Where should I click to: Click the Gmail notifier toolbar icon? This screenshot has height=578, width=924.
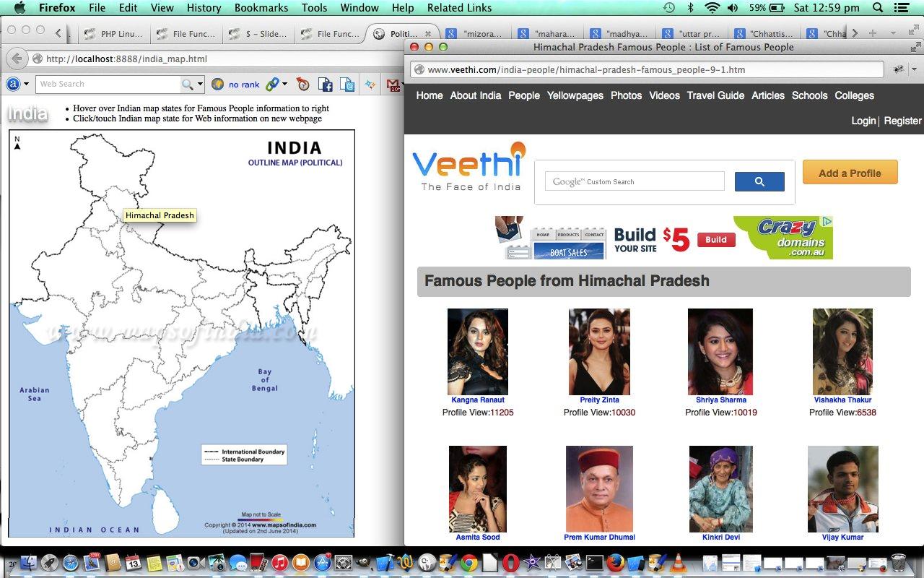[393, 85]
